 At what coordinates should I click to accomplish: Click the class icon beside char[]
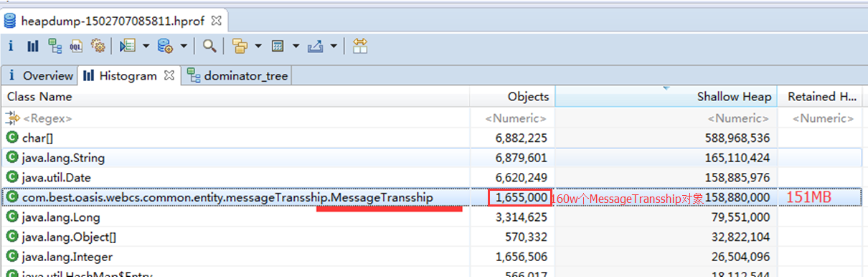[x=12, y=138]
